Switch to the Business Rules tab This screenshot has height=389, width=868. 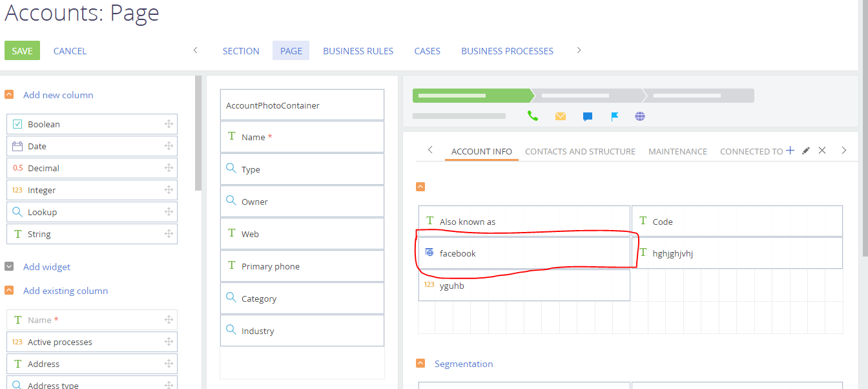click(358, 51)
